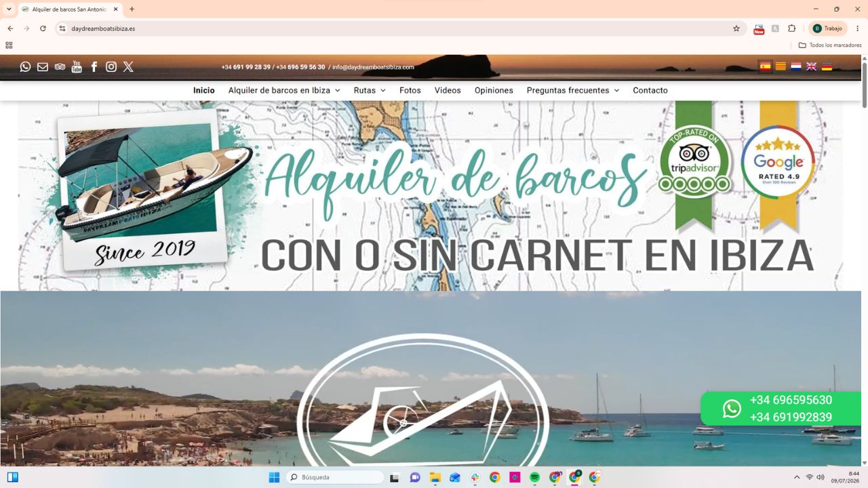868x488 pixels.
Task: Open the Windows Start button
Action: pyautogui.click(x=274, y=477)
